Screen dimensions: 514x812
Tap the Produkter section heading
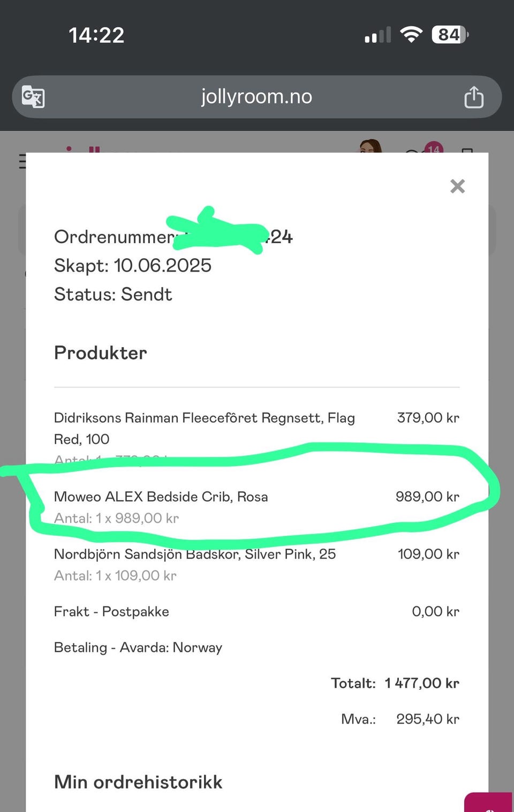coord(101,353)
